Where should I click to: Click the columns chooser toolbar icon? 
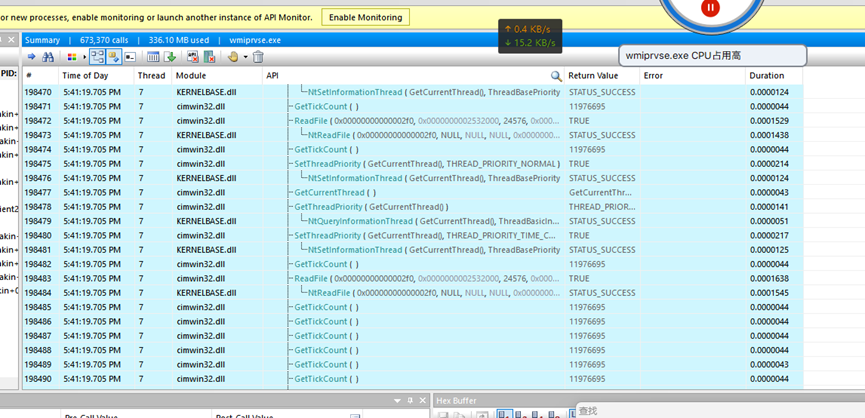tap(153, 56)
